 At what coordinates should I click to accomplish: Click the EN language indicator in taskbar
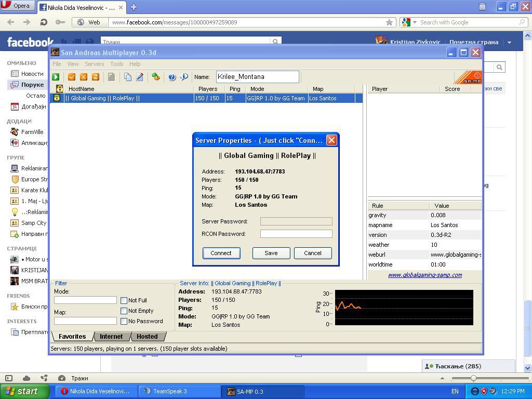click(455, 391)
